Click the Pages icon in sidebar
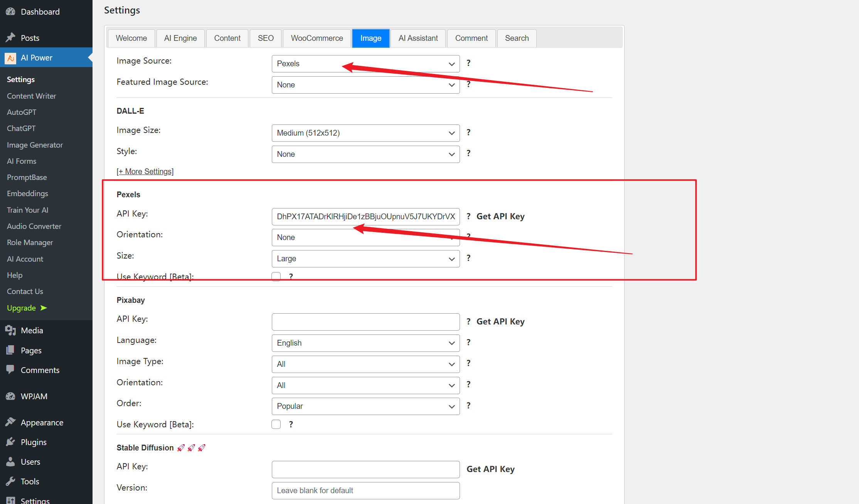 click(x=10, y=350)
